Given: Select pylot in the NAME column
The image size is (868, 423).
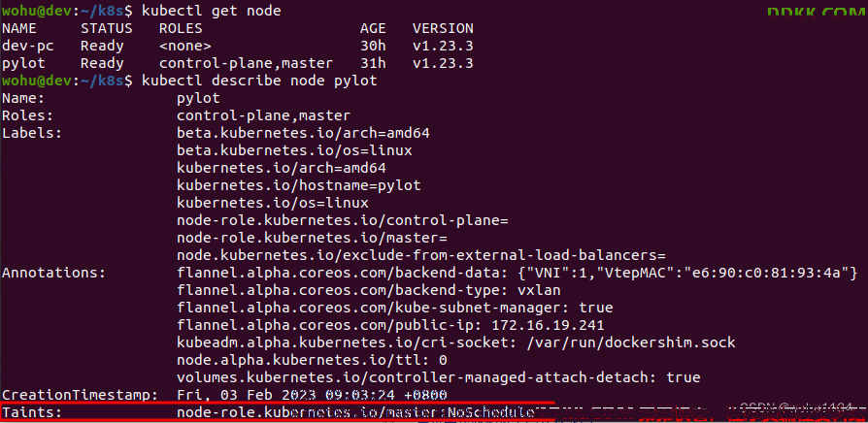Looking at the screenshot, I should point(19,63).
